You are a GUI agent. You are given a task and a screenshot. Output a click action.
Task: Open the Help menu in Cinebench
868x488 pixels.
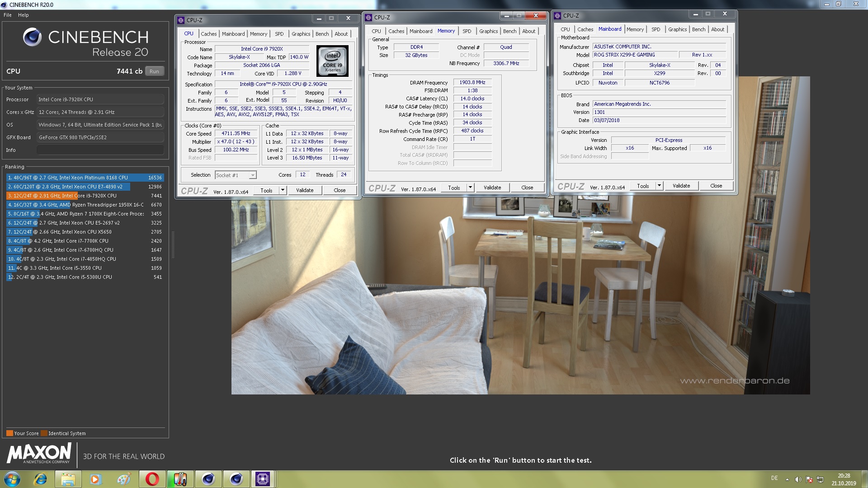24,15
